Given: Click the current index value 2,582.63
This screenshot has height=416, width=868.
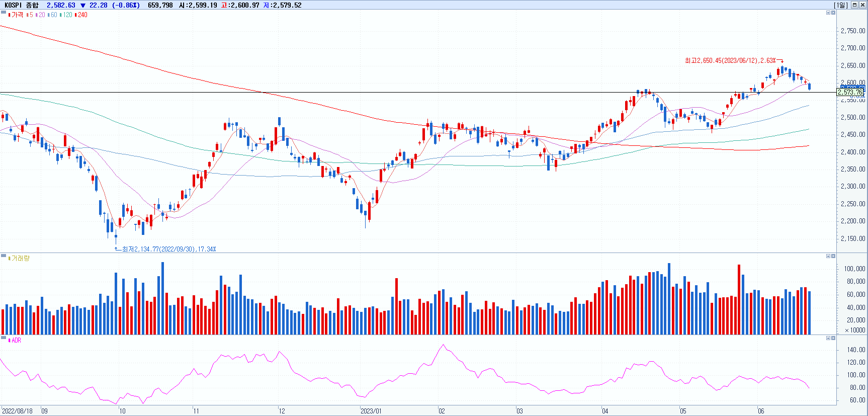Looking at the screenshot, I should pos(61,5).
